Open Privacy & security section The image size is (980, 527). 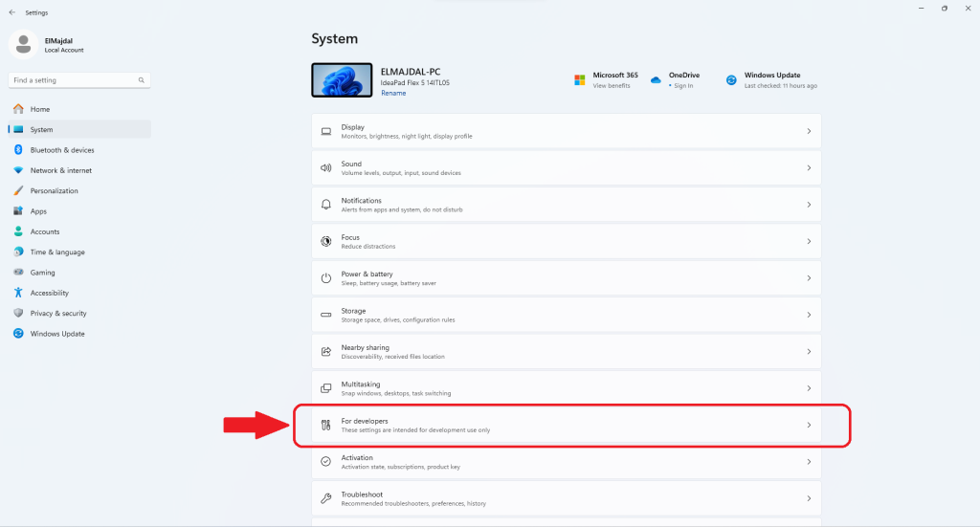(x=79, y=313)
